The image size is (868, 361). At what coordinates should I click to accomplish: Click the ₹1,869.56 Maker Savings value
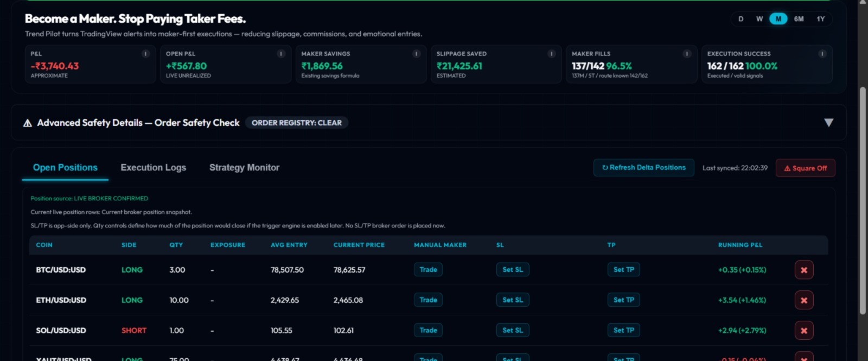coord(322,66)
